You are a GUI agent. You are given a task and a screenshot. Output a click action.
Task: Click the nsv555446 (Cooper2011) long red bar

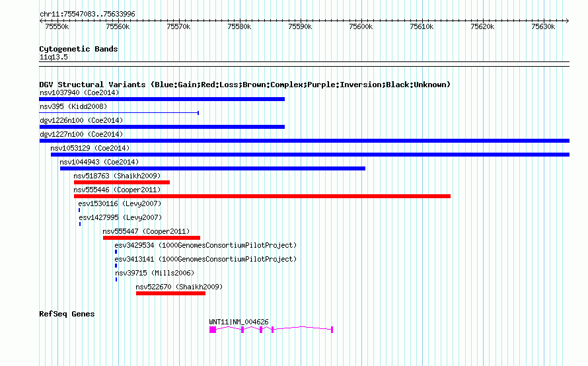(x=262, y=196)
